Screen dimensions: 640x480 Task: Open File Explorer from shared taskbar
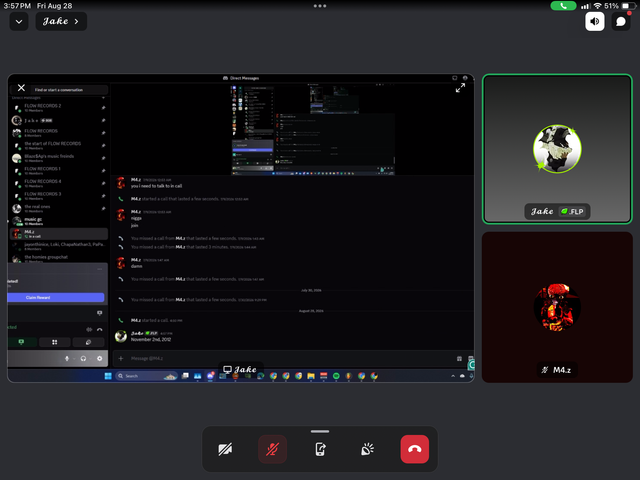tap(311, 376)
